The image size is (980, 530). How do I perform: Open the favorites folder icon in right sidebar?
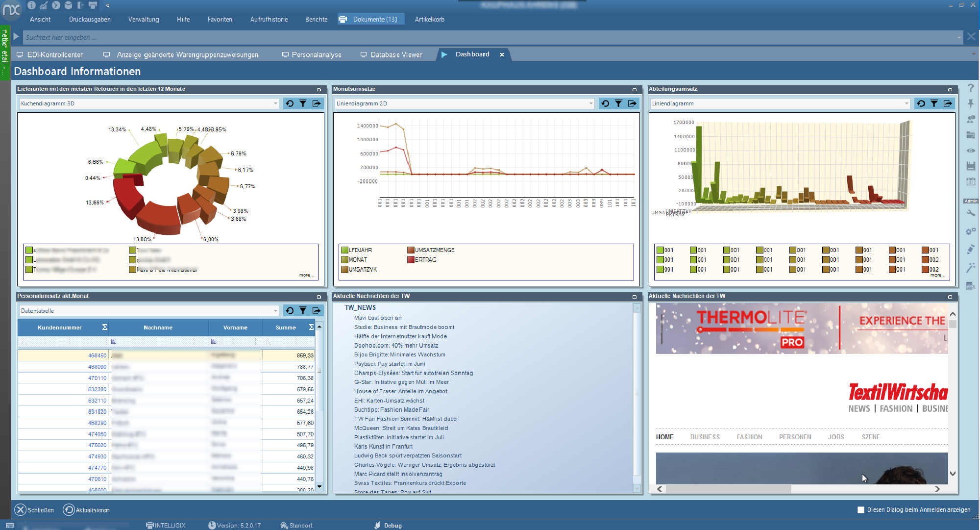pyautogui.click(x=971, y=135)
